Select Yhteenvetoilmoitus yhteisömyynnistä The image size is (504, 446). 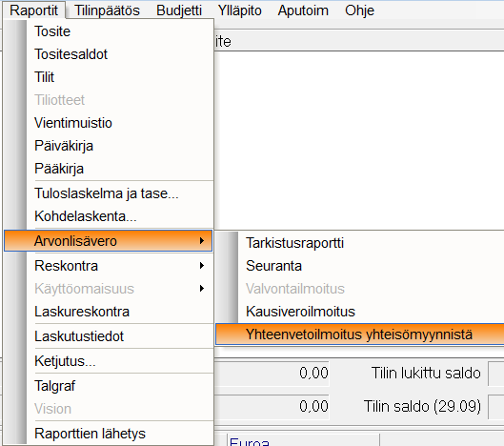click(x=360, y=334)
